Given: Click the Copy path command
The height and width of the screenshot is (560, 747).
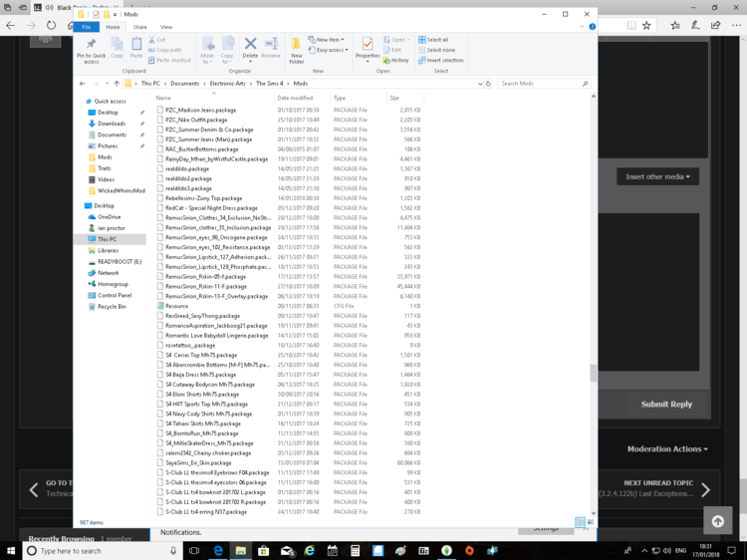Looking at the screenshot, I should tap(164, 50).
